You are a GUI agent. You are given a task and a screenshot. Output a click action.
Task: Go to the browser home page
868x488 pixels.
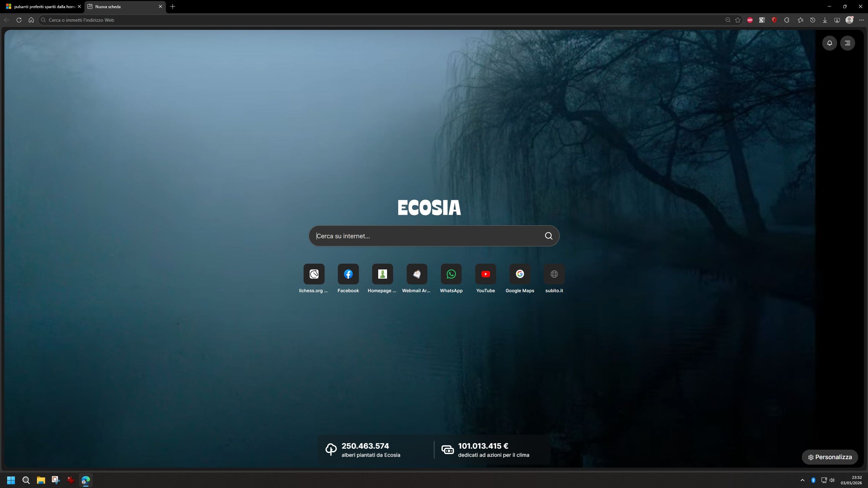point(31,20)
